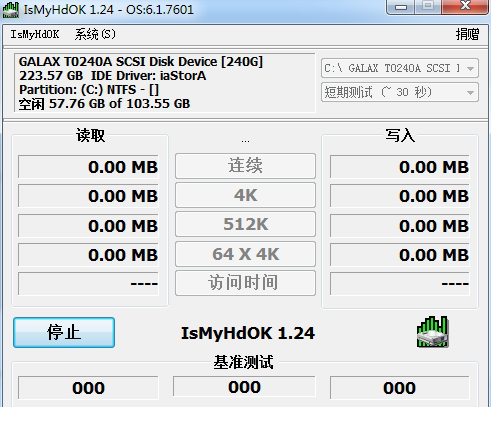Image resolution: width=491 pixels, height=423 pixels.
Task: Open the 系统(S) menu
Action: [95, 34]
